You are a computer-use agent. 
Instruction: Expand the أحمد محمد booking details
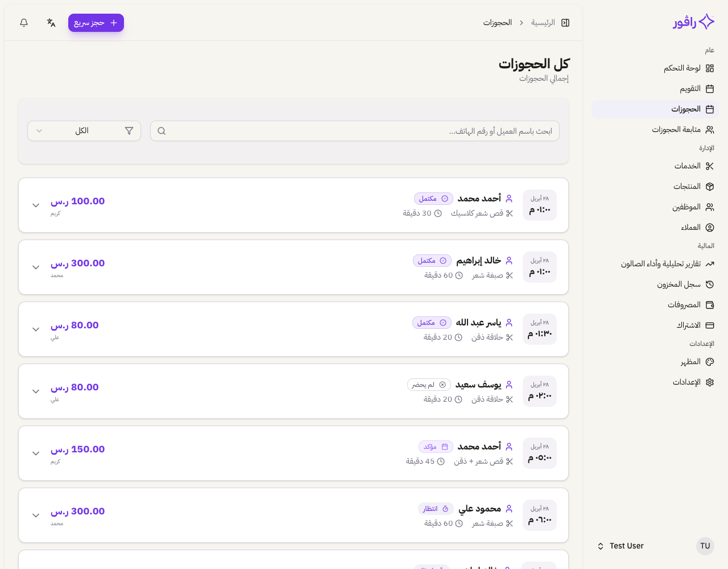tap(36, 205)
